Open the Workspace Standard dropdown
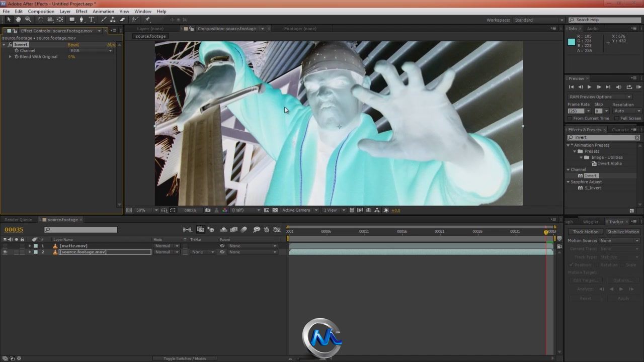The image size is (644, 362). 538,20
